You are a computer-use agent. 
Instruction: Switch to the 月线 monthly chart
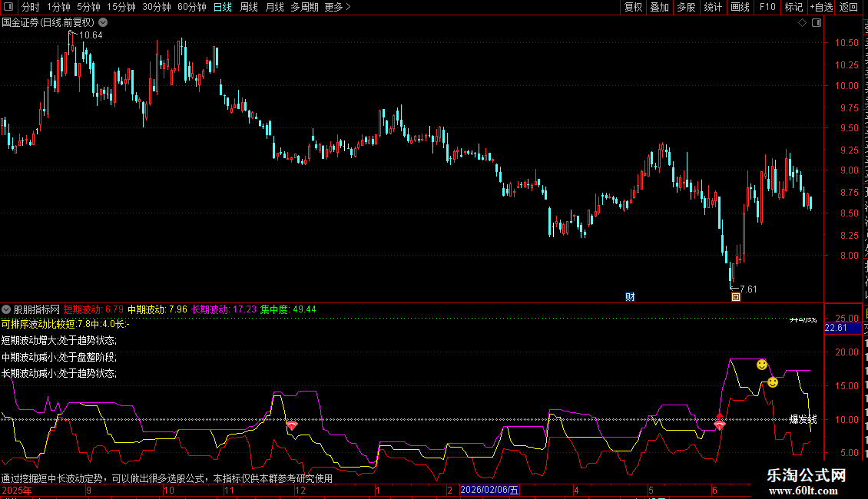pyautogui.click(x=274, y=7)
